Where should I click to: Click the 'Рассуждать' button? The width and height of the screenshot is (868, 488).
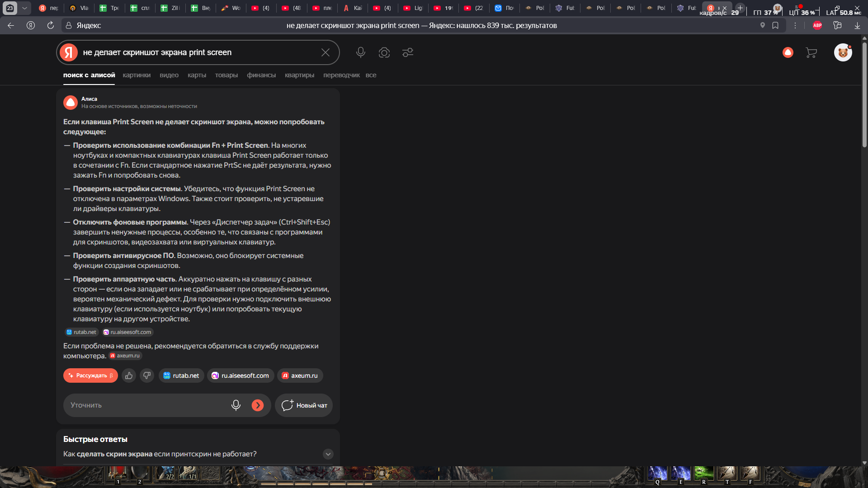click(90, 375)
